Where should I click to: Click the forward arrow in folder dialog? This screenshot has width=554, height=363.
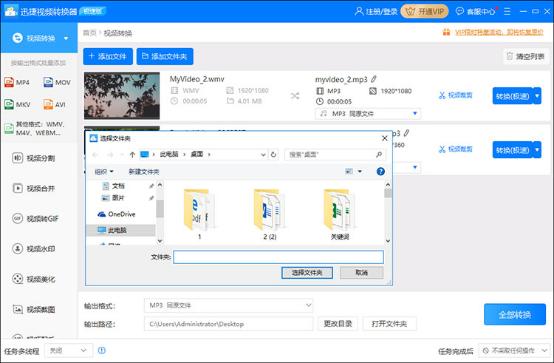click(110, 154)
